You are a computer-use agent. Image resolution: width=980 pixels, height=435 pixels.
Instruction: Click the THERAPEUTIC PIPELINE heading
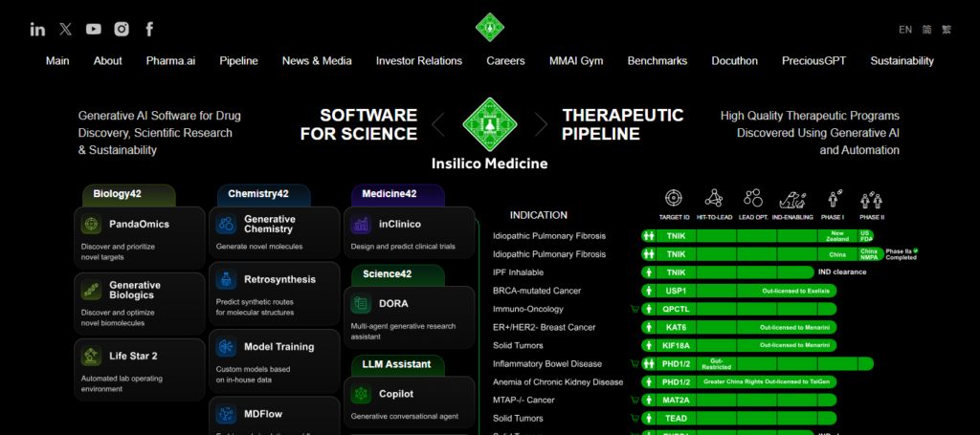[x=622, y=124]
